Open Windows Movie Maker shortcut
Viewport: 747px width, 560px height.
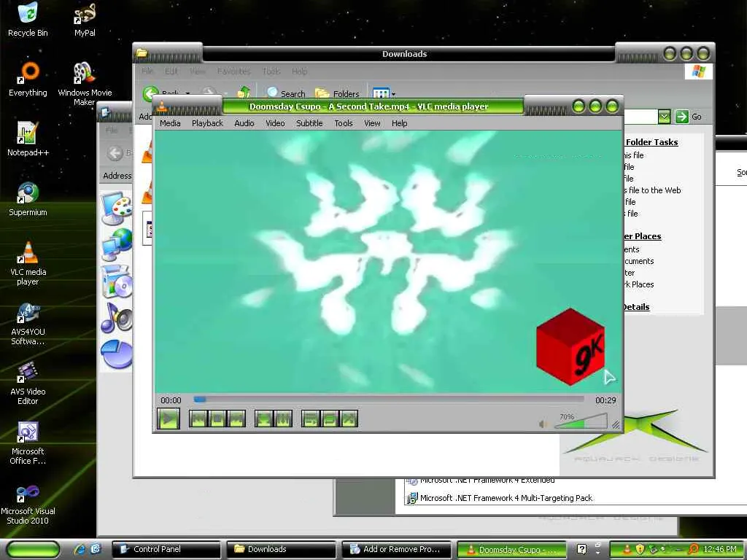[x=85, y=84]
